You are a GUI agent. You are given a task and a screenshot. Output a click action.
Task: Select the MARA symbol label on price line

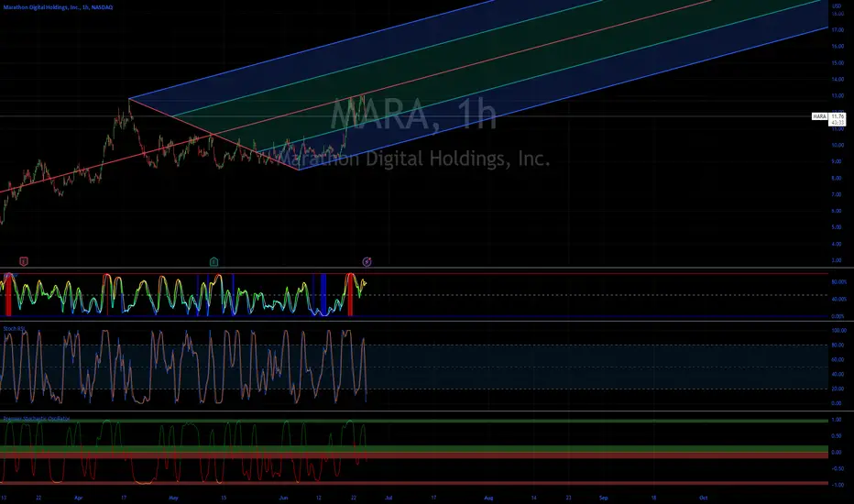(x=820, y=116)
